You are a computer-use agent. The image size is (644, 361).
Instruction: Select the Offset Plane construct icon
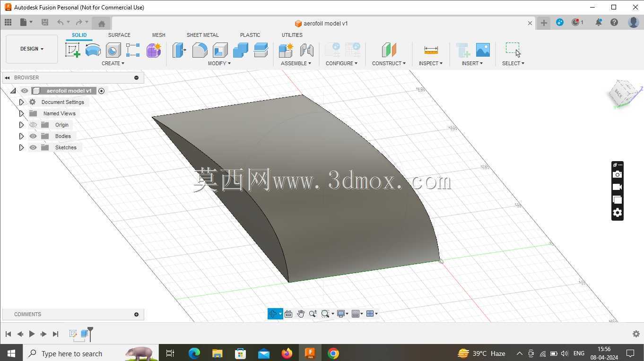click(x=389, y=50)
